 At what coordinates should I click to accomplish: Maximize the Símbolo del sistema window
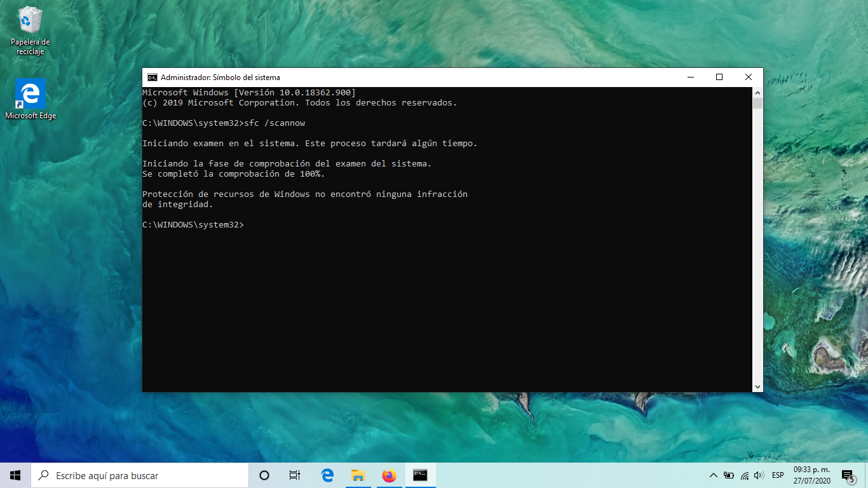(x=719, y=78)
